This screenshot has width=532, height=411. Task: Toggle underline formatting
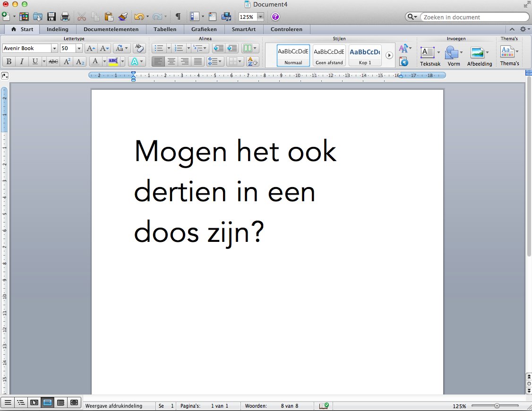pyautogui.click(x=34, y=61)
